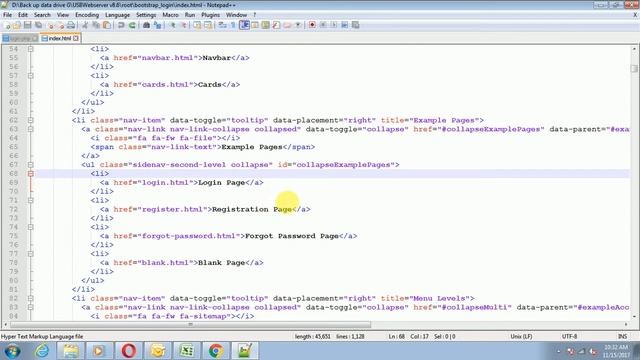Viewport: 640px width, 360px height.
Task: Collapse the fold marker on line 57
Action: pyautogui.click(x=31, y=76)
